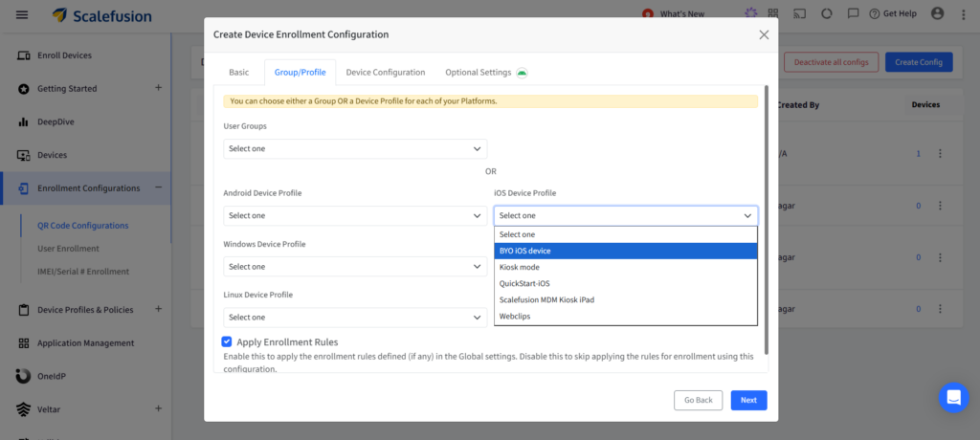Click the hamburger menu icon
Image resolution: width=980 pixels, height=440 pixels.
point(22,14)
